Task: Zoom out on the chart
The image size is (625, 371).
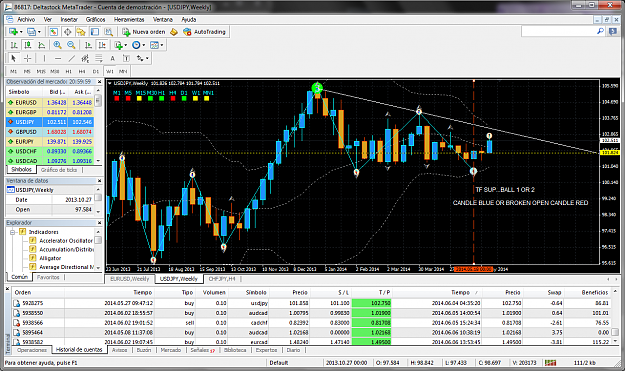Action: tap(71, 45)
